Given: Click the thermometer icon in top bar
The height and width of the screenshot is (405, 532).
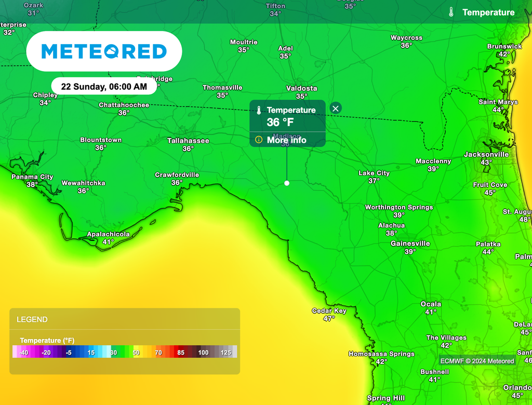Looking at the screenshot, I should click(x=451, y=12).
